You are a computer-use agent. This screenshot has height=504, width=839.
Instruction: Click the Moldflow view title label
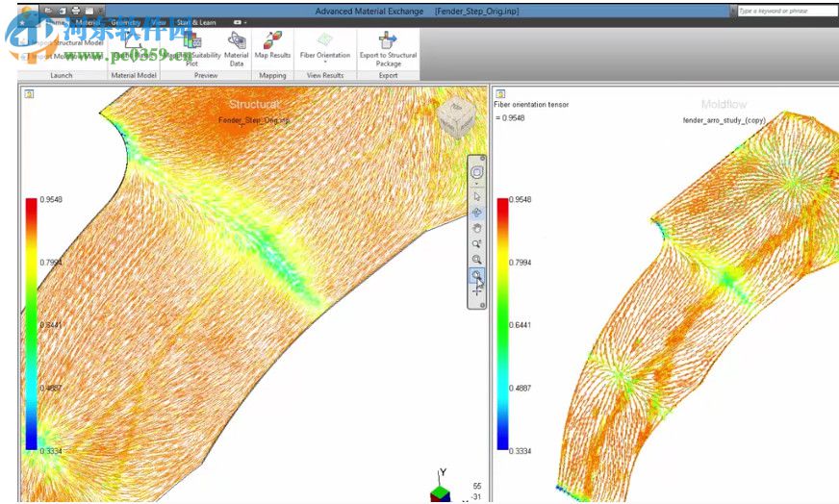[x=724, y=104]
